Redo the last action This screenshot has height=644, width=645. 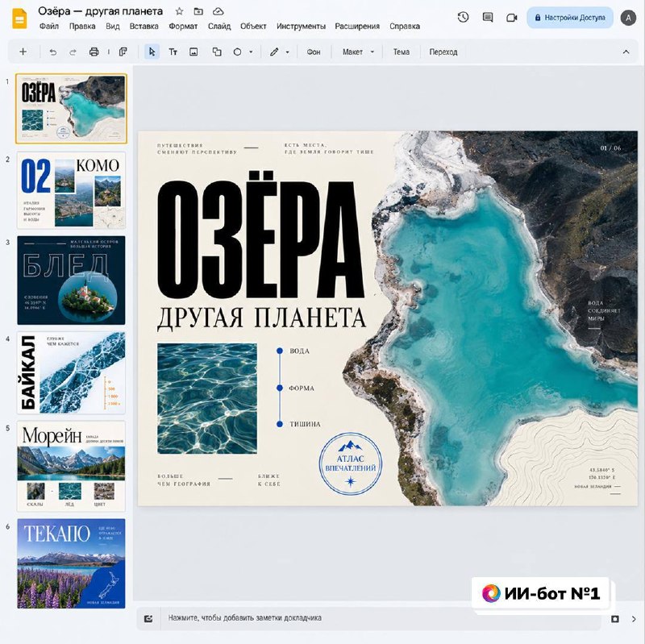pos(73,52)
